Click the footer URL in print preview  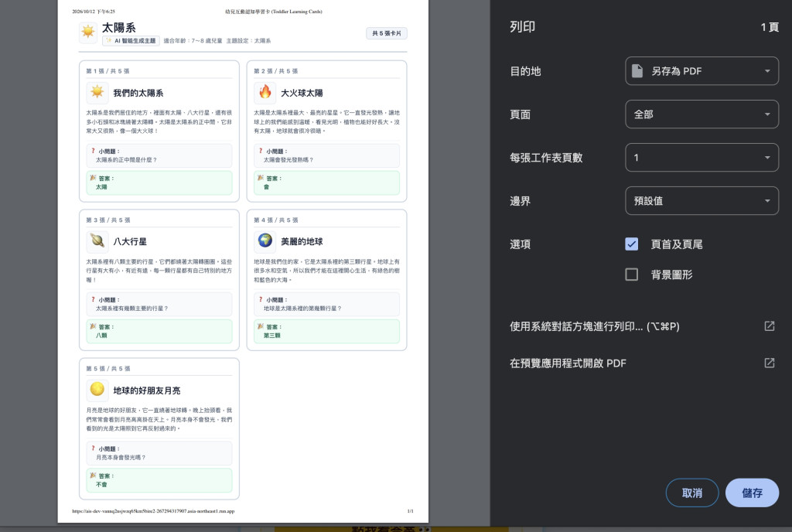[154, 511]
